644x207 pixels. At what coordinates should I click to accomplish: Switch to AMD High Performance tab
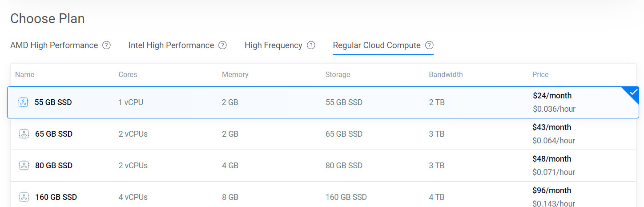click(x=54, y=45)
